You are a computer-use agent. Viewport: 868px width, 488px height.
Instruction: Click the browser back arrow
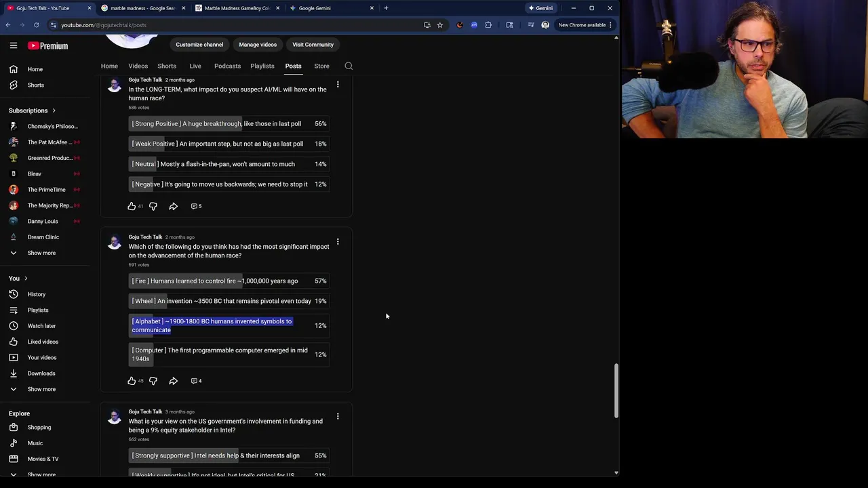tap(8, 25)
